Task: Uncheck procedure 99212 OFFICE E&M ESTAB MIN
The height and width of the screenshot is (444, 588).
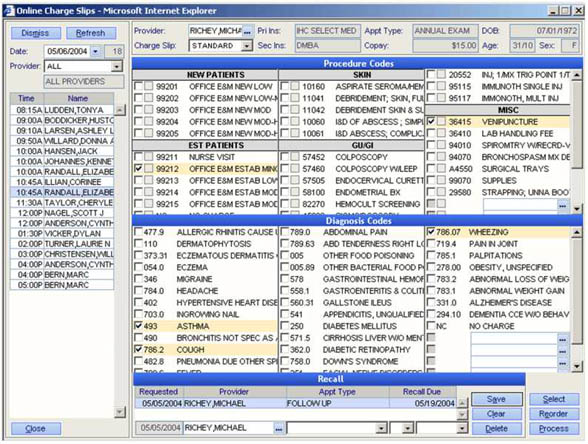Action: pos(138,169)
